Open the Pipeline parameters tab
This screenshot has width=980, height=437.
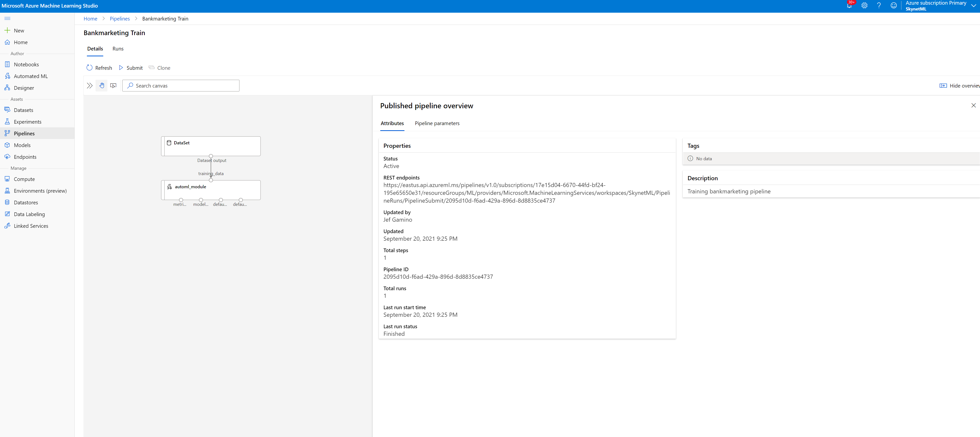(437, 123)
